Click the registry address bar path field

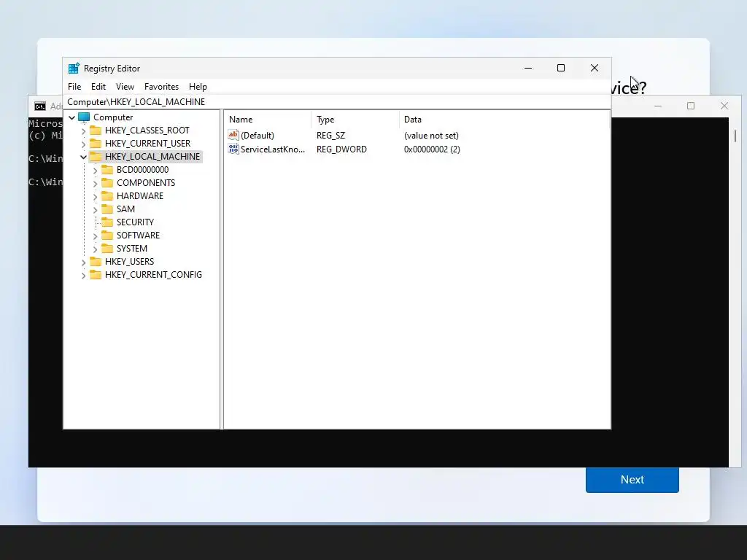337,102
